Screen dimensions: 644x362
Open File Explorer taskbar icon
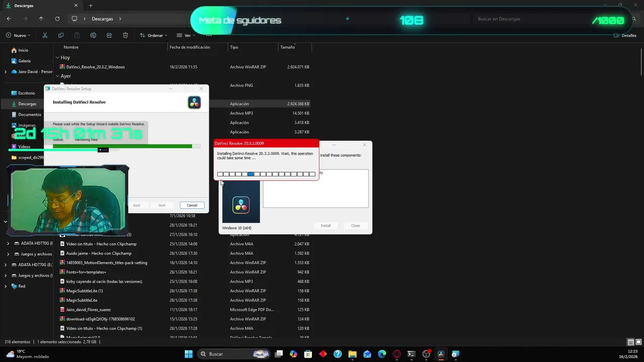coord(352,354)
